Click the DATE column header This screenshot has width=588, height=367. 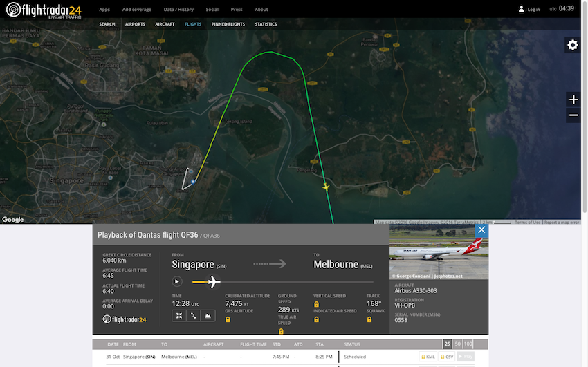[113, 344]
